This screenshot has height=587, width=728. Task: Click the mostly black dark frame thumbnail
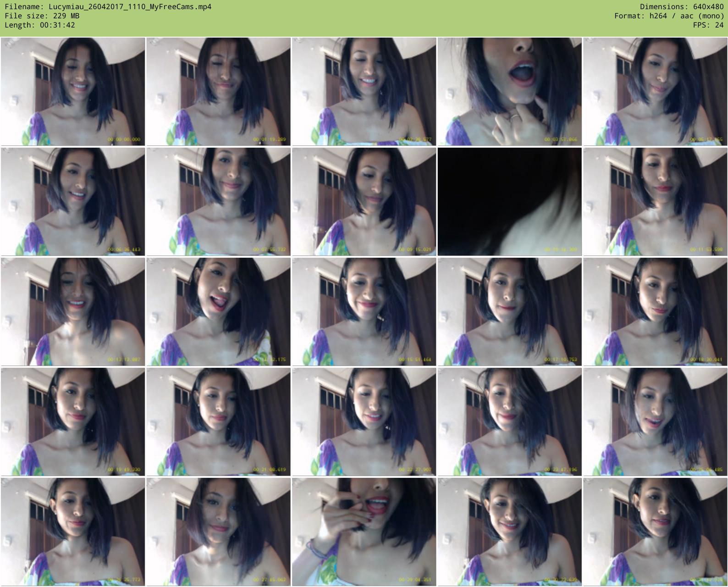click(x=509, y=202)
